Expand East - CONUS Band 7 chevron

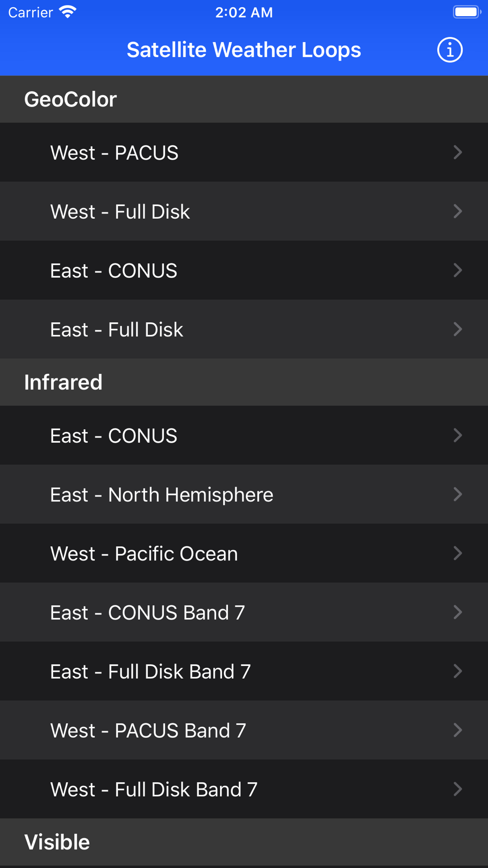coord(458,612)
